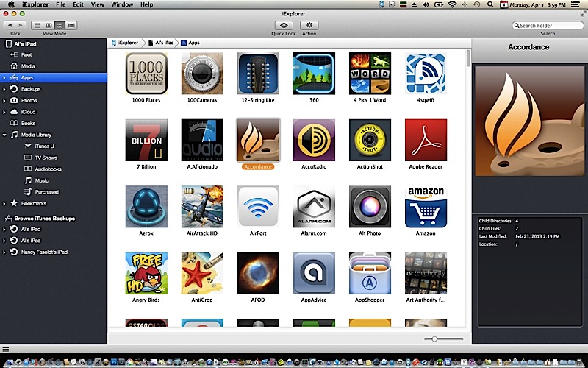
Task: Go back with the left arrow button
Action: 10,25
